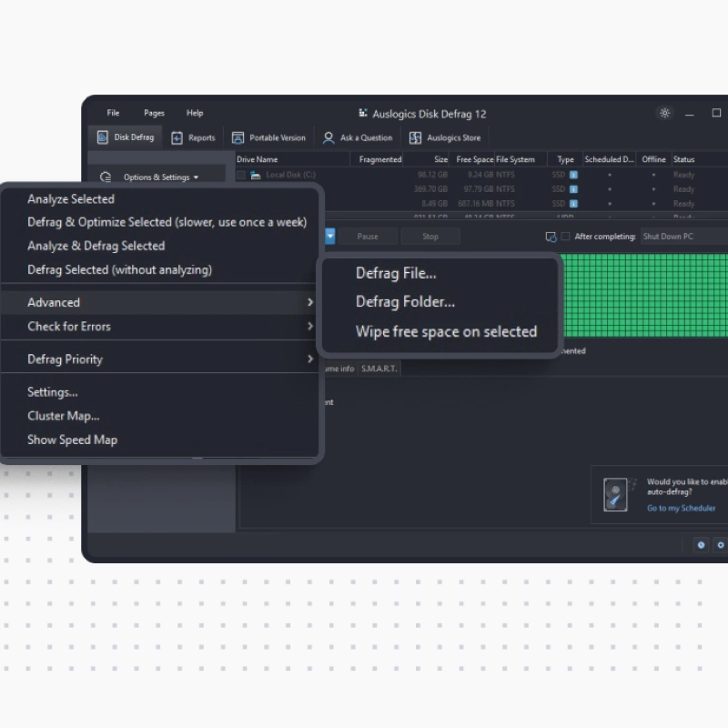Open the Reports page

[193, 138]
